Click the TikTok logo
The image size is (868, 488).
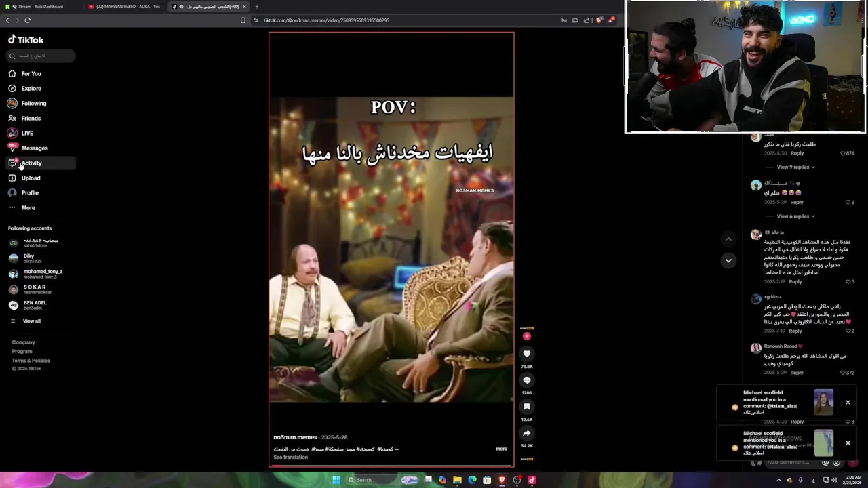pos(26,40)
